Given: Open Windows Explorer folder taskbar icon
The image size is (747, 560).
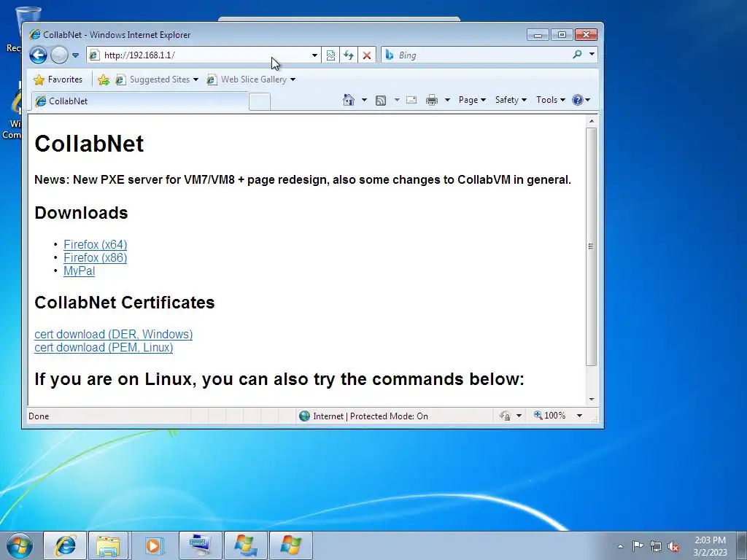Looking at the screenshot, I should point(108,545).
